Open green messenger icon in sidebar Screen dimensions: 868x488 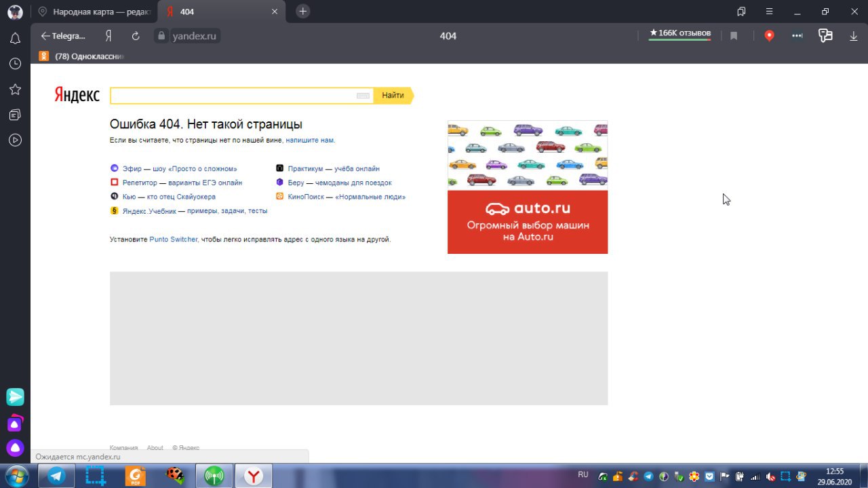[15, 397]
